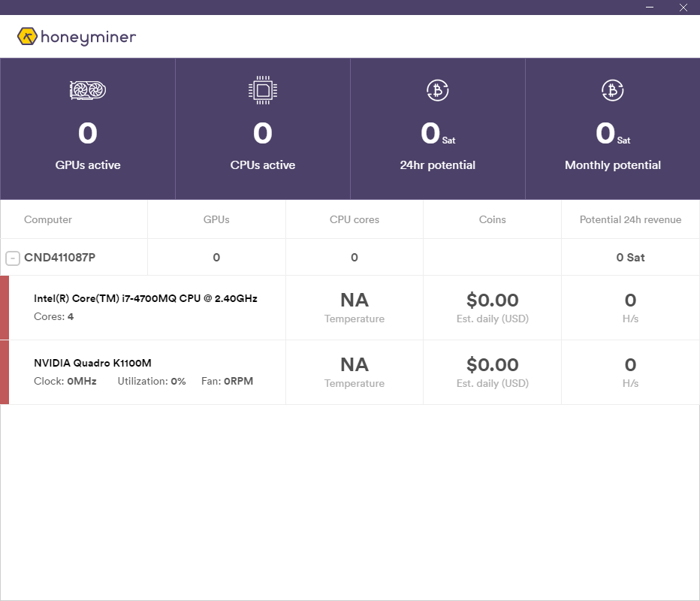Click the 0 Sat revenue value
Image resolution: width=700 pixels, height=601 pixels.
coord(630,258)
